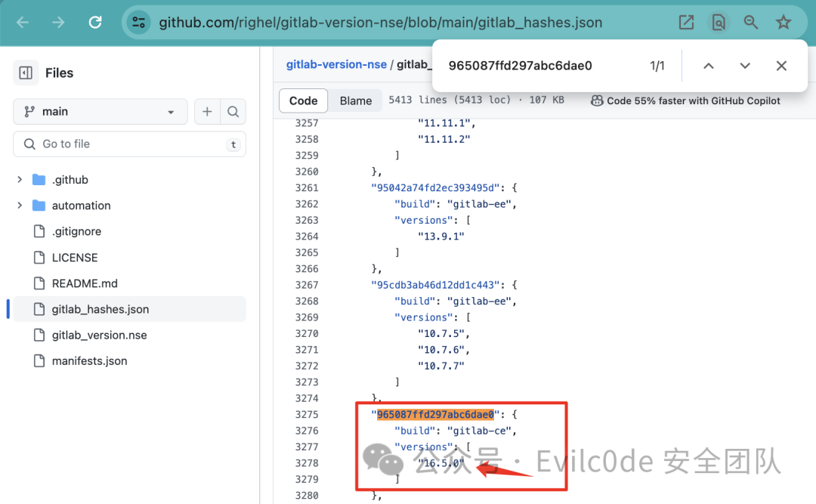Click the Copilot icon beside the promo text
The height and width of the screenshot is (504, 816).
click(597, 100)
